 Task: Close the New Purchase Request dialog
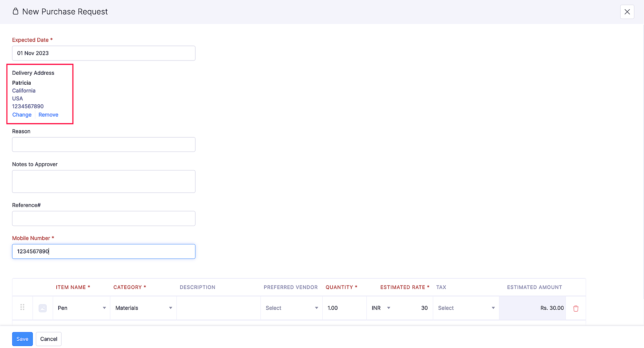(627, 12)
